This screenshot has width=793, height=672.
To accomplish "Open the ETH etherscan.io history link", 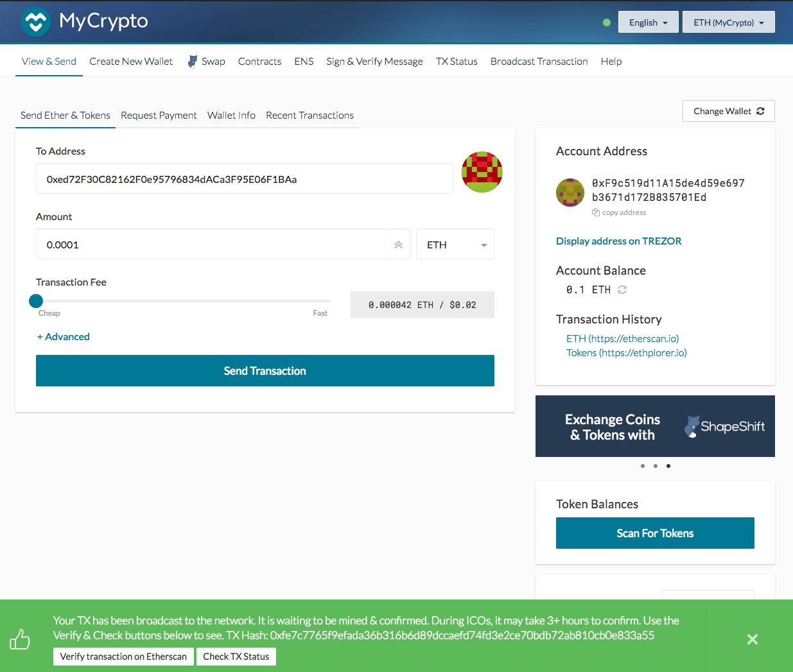I will 623,339.
